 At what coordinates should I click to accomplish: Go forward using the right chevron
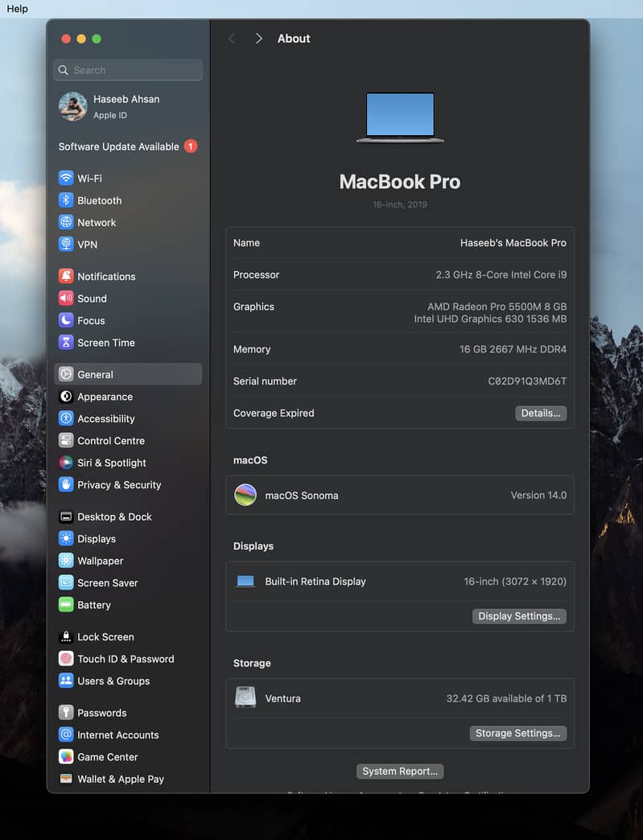click(x=258, y=39)
